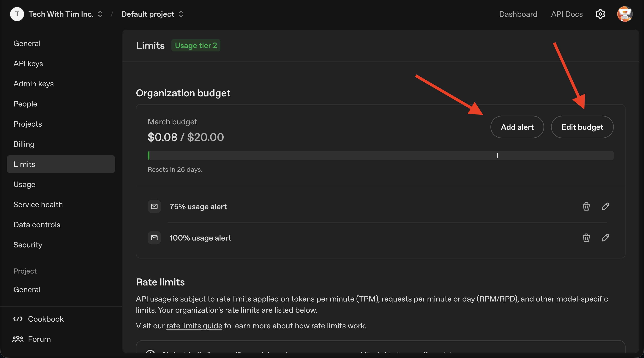This screenshot has height=358, width=644.
Task: Click envelope icon beside 100% alert
Action: pyautogui.click(x=154, y=238)
